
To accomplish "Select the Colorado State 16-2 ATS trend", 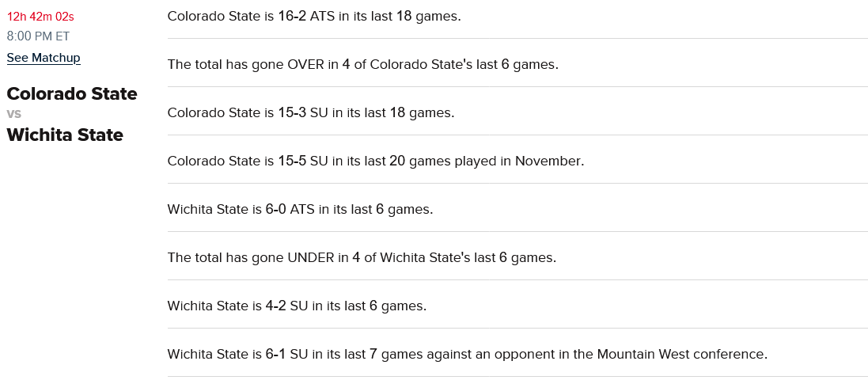I will coord(314,16).
